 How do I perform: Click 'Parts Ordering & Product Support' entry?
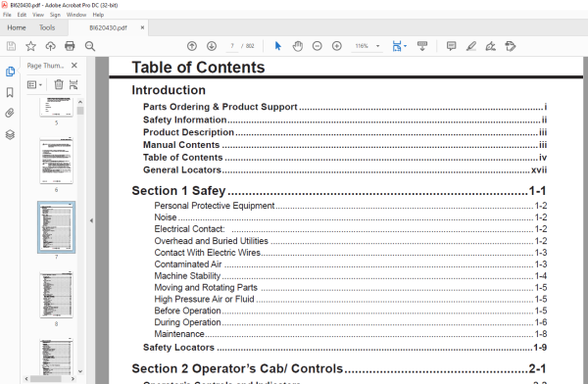click(x=220, y=107)
